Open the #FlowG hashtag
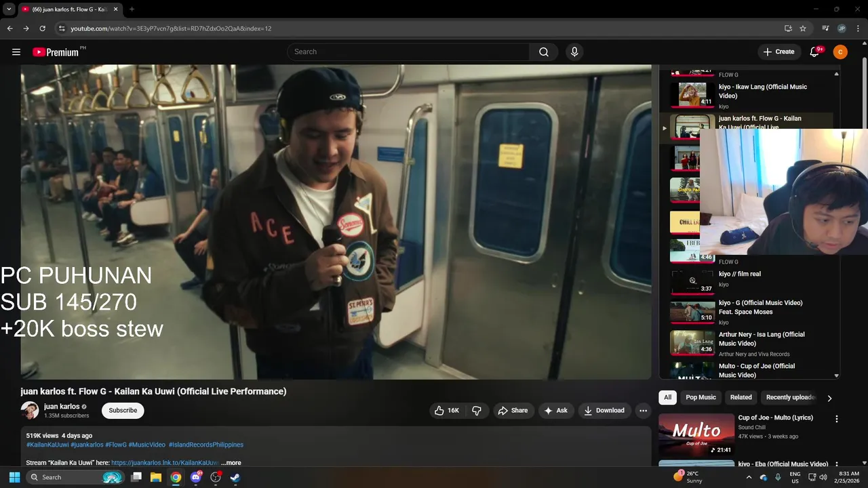The width and height of the screenshot is (868, 488). (116, 445)
